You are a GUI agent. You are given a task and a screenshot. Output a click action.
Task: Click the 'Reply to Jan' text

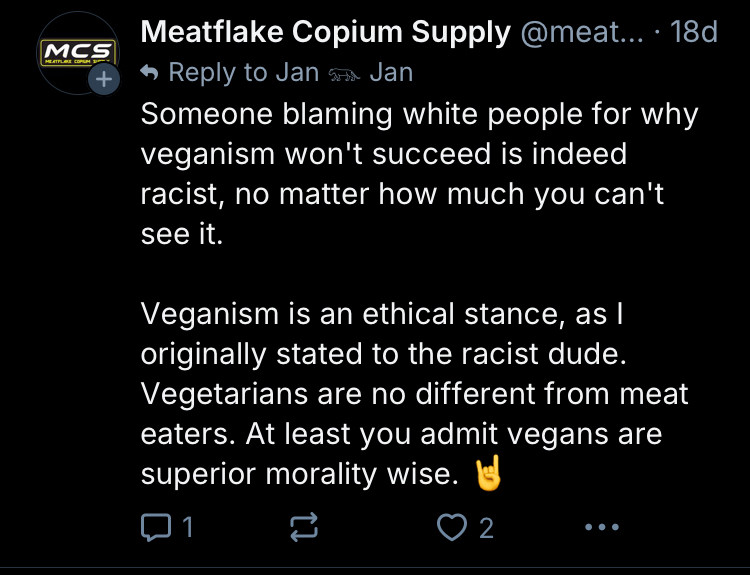point(243,73)
